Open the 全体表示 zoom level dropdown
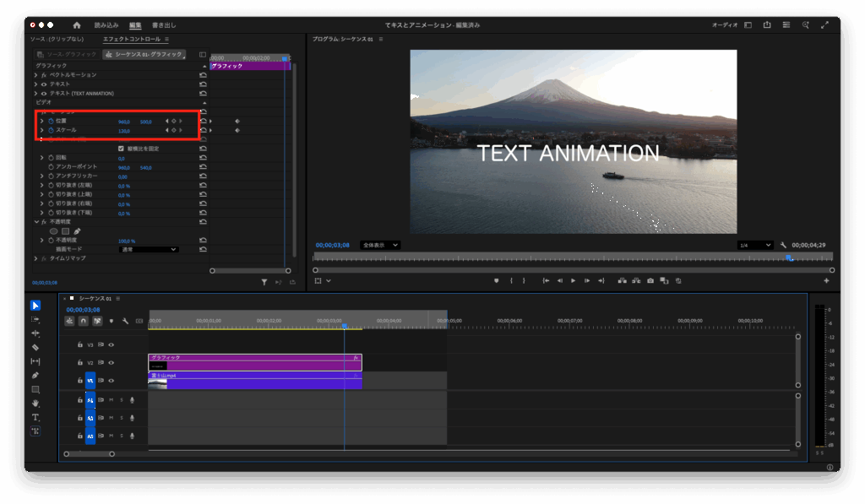Screen dimensions: 865x504 380,245
